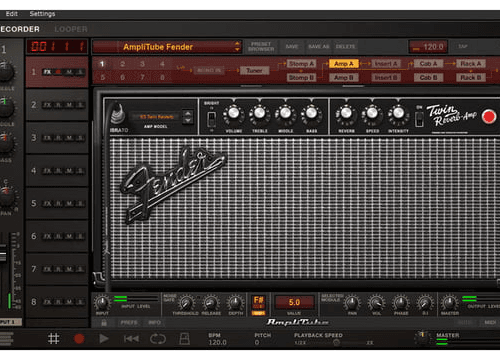Solo track 3 with its S button

pos(80,138)
